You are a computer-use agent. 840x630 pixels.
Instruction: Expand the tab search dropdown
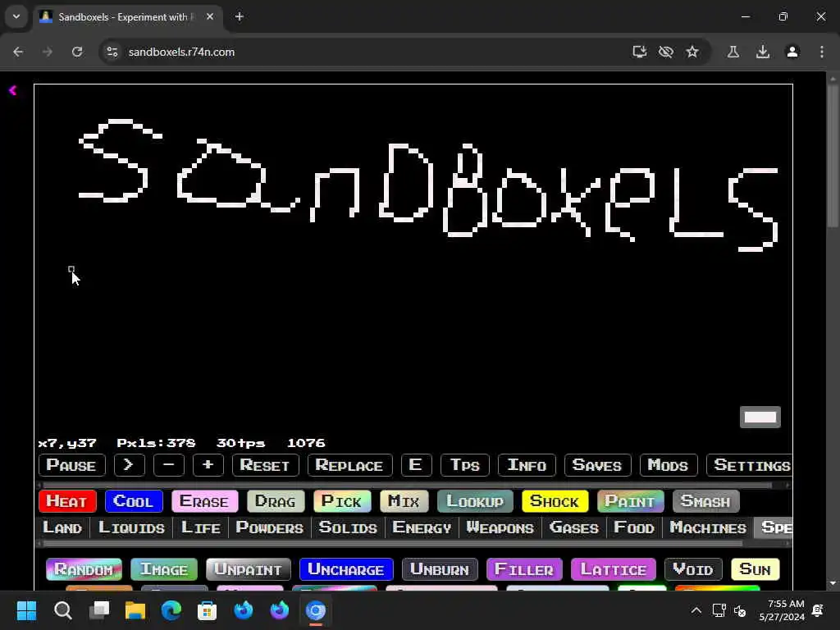(x=16, y=16)
